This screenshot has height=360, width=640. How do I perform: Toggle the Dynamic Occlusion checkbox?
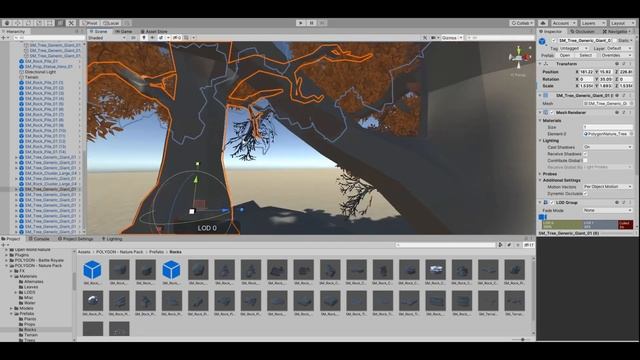[585, 193]
